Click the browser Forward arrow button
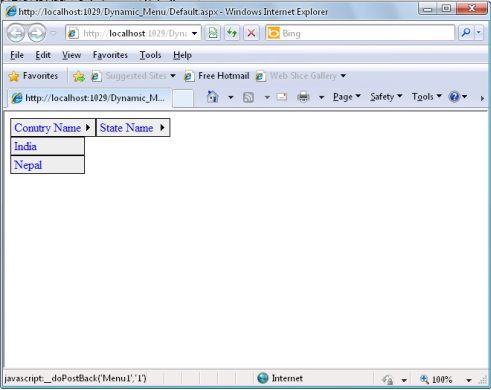The width and height of the screenshot is (491, 390). point(36,33)
